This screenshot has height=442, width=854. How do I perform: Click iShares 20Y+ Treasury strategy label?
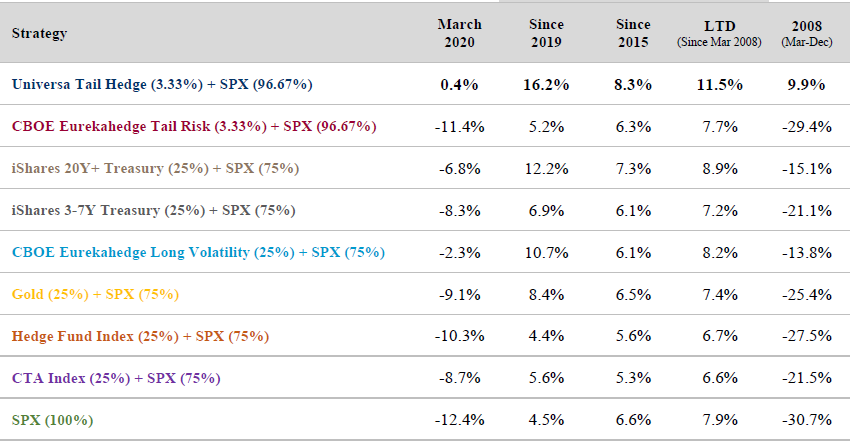pyautogui.click(x=155, y=169)
